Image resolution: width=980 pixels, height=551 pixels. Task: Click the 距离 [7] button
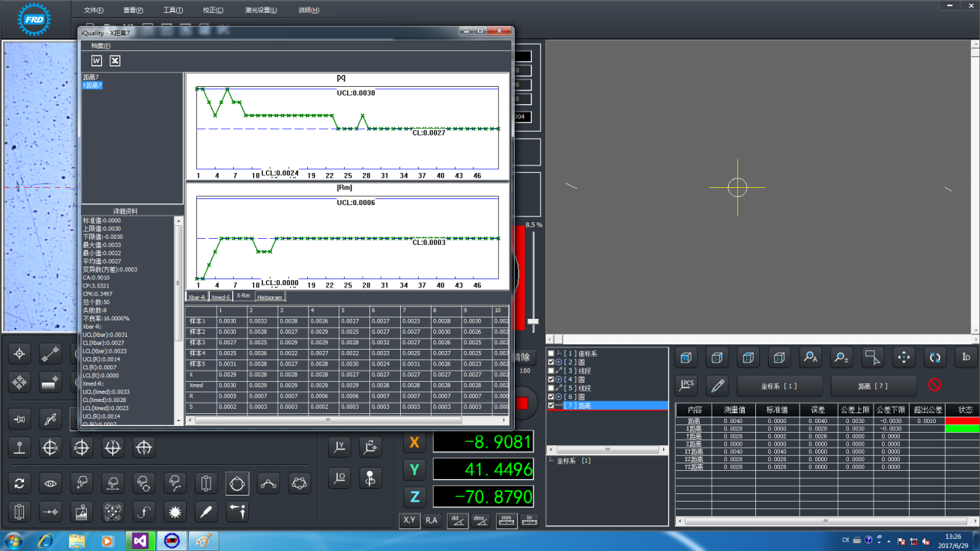coord(873,386)
